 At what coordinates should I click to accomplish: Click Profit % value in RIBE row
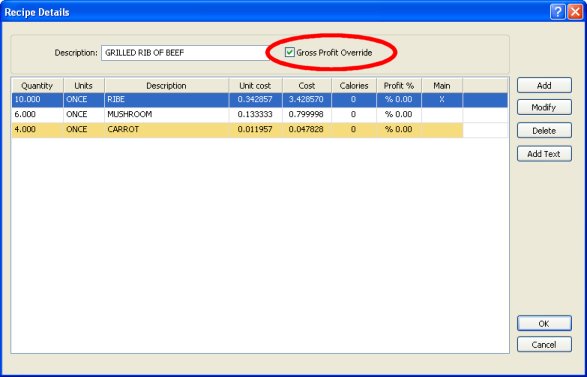point(398,100)
